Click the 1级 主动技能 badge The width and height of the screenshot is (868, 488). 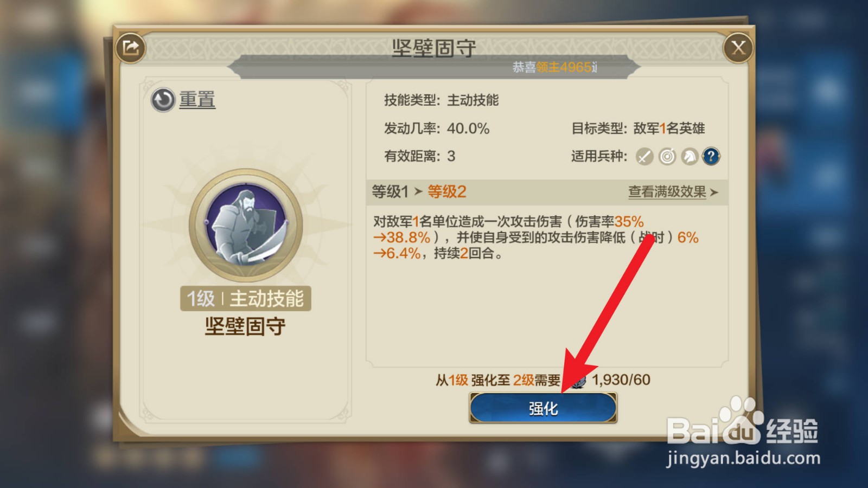(245, 298)
